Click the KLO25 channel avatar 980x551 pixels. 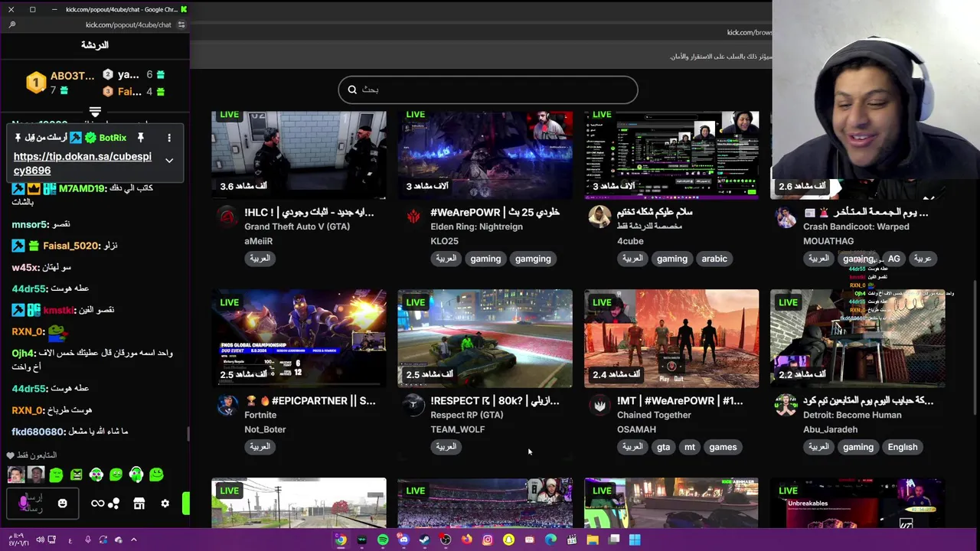click(413, 217)
